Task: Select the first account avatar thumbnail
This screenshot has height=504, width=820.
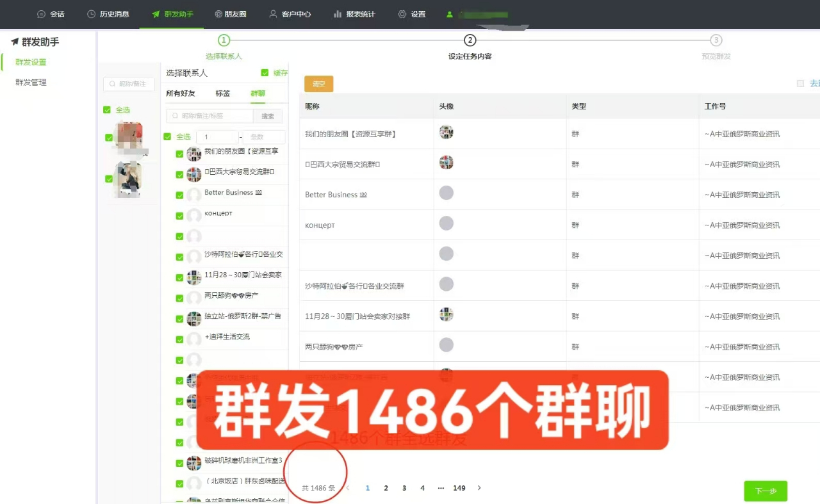Action: click(x=129, y=138)
